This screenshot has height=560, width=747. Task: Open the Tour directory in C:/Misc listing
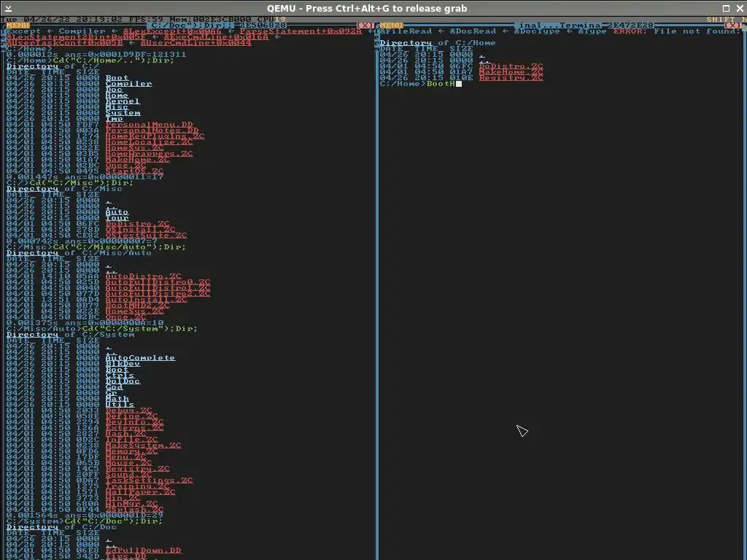pyautogui.click(x=117, y=218)
